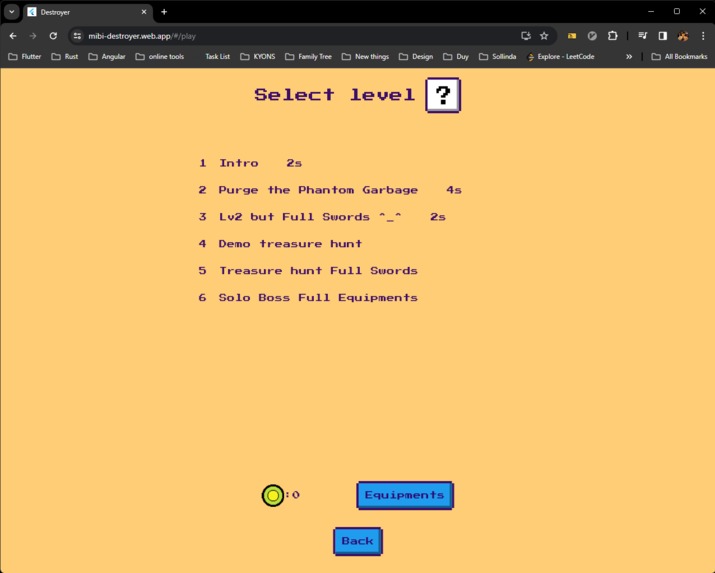Open the online tools bookmarks folder
The image size is (715, 573).
160,57
